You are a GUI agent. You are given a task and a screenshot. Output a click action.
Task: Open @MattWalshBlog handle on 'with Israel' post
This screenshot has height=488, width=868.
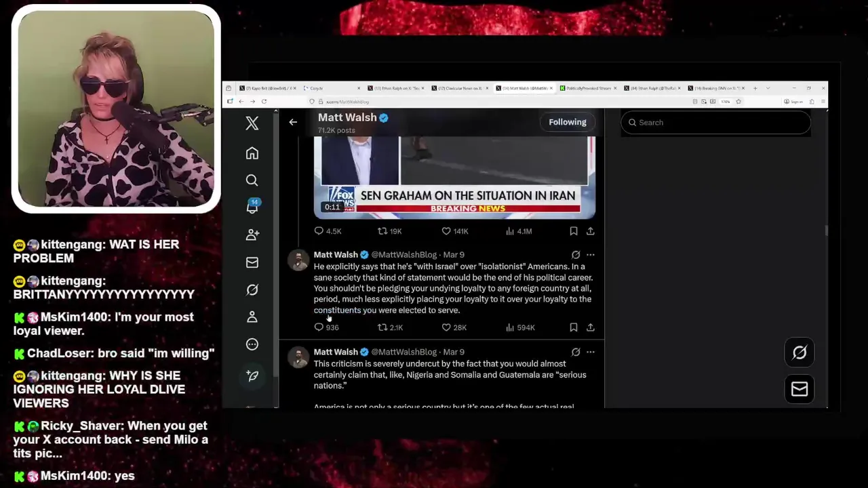404,255
